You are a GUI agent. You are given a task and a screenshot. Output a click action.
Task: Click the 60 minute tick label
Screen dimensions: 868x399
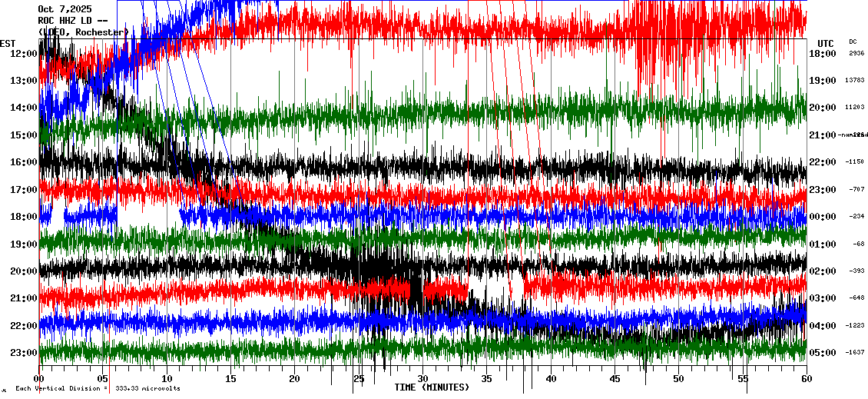806,379
